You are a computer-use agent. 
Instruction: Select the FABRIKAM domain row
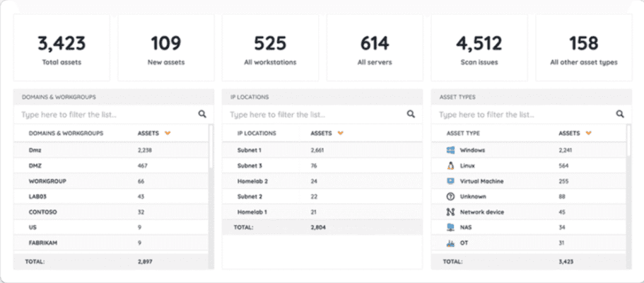(111, 243)
